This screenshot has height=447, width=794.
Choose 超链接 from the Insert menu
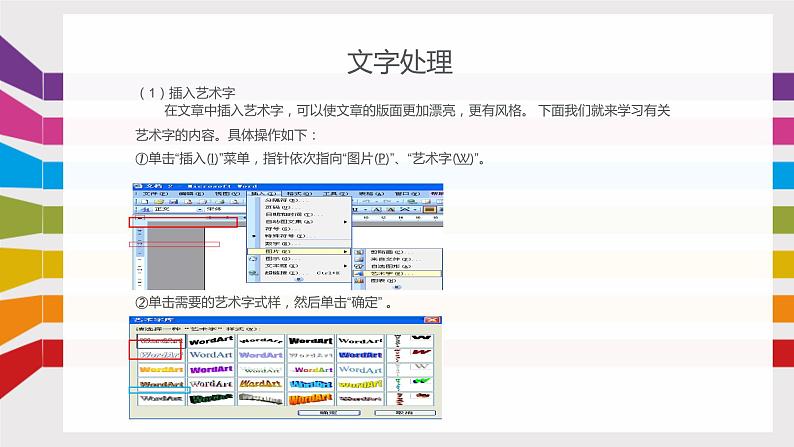click(x=299, y=273)
